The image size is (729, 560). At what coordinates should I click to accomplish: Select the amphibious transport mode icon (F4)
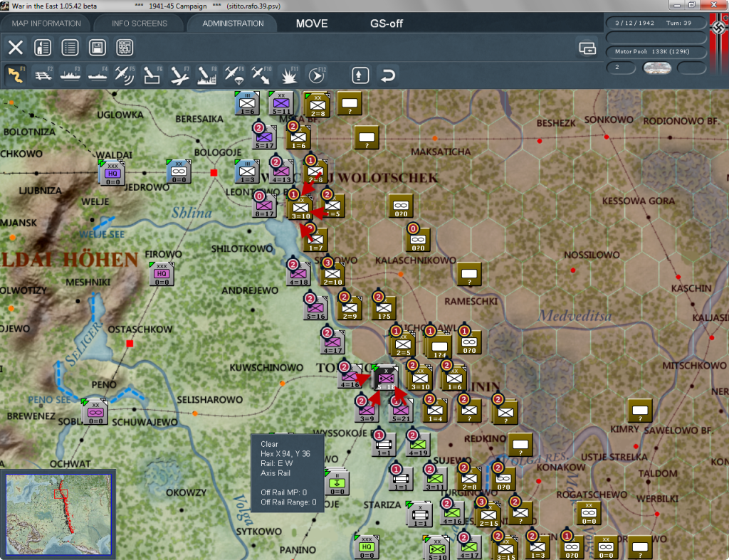[97, 75]
